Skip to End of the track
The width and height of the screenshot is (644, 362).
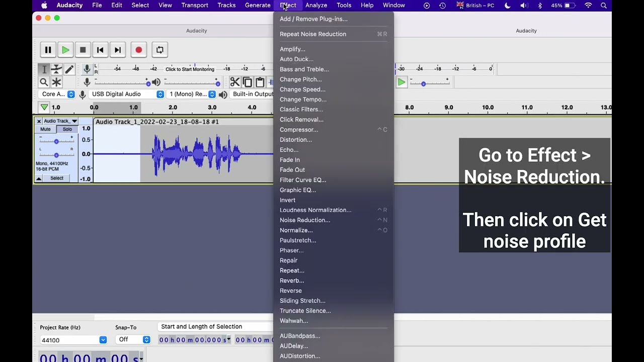coord(118,50)
